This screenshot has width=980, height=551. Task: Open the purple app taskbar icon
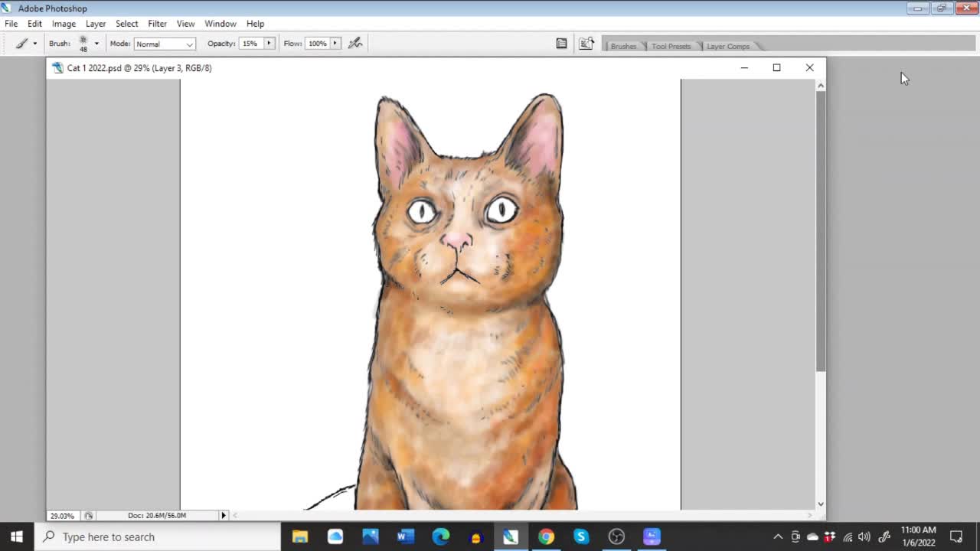[652, 536]
